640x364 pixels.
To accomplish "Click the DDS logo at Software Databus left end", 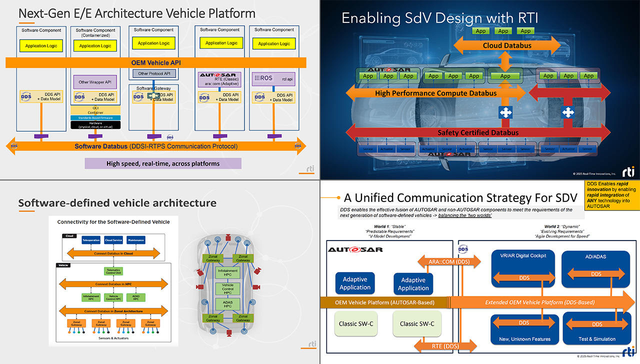I will tap(14, 146).
